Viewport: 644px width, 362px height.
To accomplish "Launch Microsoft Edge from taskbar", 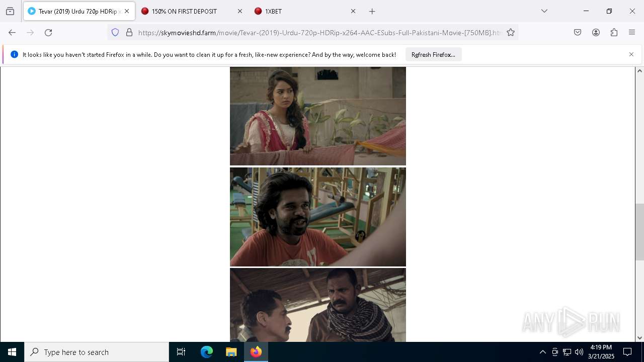I will click(207, 352).
